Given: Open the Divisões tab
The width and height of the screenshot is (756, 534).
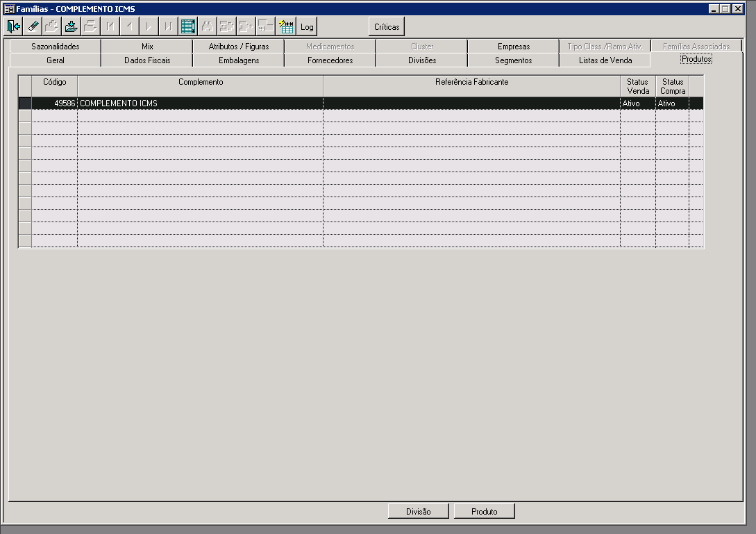Looking at the screenshot, I should 422,60.
